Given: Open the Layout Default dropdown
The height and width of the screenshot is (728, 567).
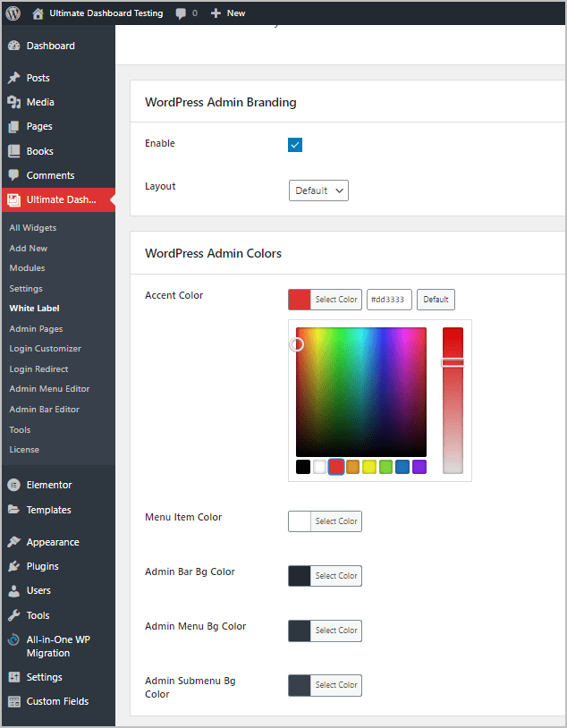Looking at the screenshot, I should click(318, 190).
